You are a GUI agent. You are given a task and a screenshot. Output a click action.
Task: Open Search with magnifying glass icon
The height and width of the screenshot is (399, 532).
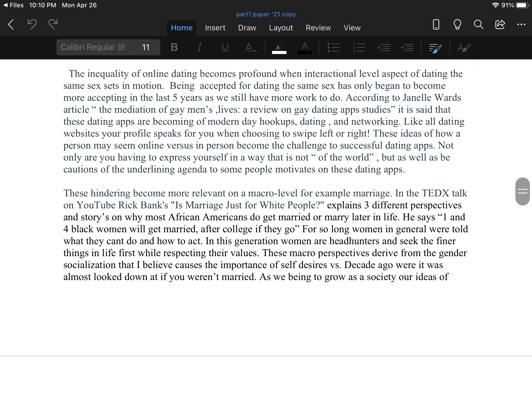click(478, 24)
